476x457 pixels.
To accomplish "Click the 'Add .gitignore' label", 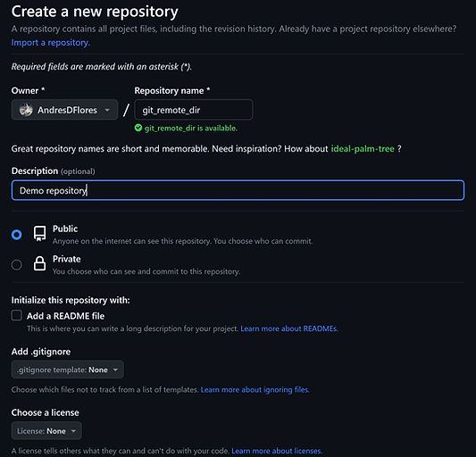I will click(x=41, y=352).
